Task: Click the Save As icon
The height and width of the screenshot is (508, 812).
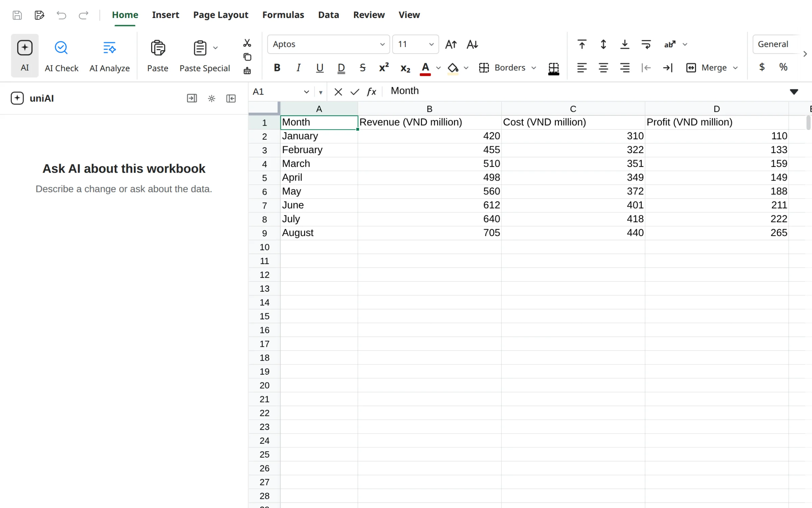Action: pos(40,15)
